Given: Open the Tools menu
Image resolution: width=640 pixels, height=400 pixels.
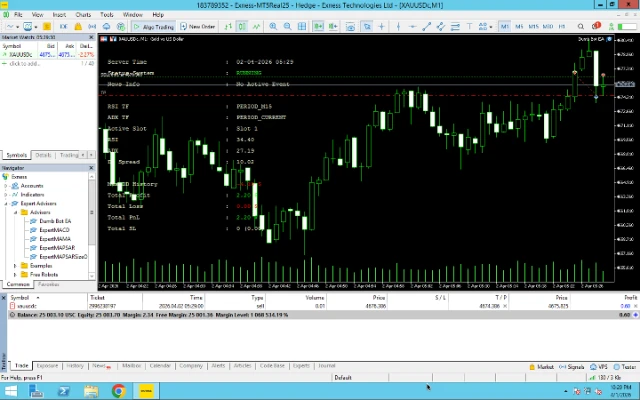Looking at the screenshot, I should pyautogui.click(x=107, y=15).
